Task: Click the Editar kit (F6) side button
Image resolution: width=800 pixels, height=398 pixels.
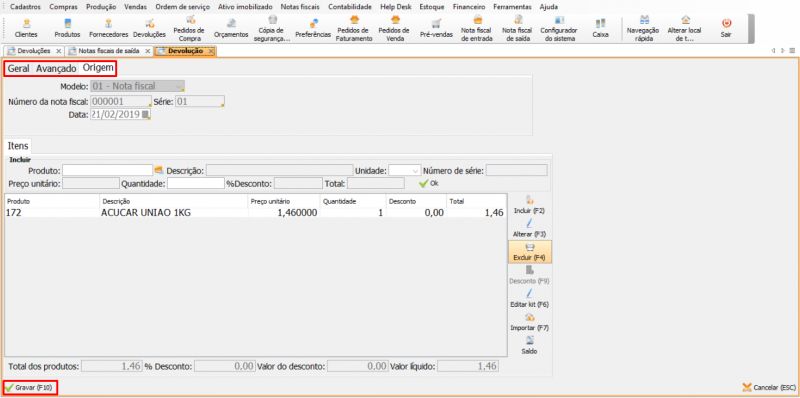Action: coord(530,298)
